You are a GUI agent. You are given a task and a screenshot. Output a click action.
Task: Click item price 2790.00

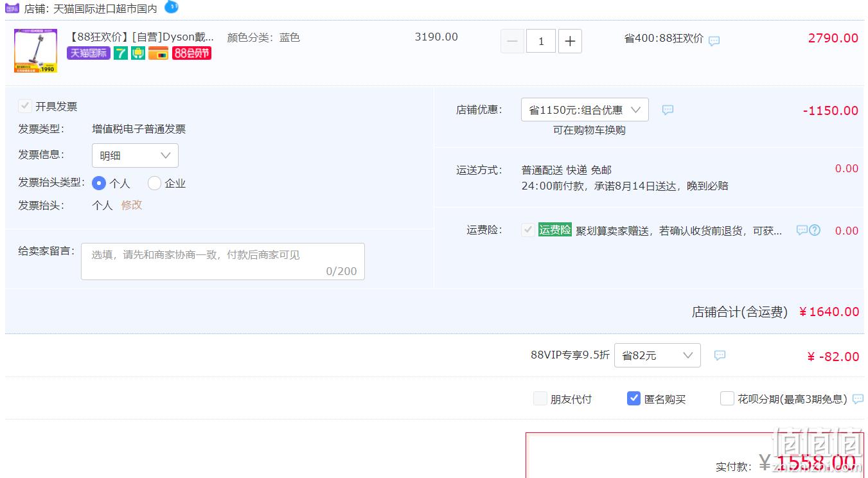[833, 38]
